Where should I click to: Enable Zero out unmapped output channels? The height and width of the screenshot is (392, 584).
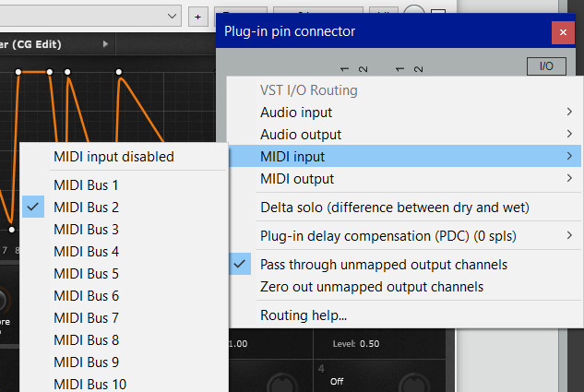(x=371, y=287)
